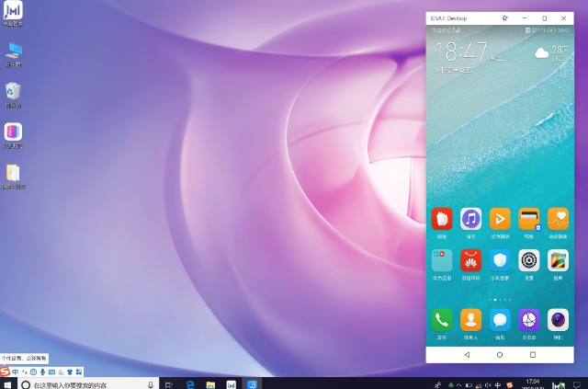Toggle Sogou input Chinese mode indicator
This screenshot has width=588, height=389.
coord(15,372)
